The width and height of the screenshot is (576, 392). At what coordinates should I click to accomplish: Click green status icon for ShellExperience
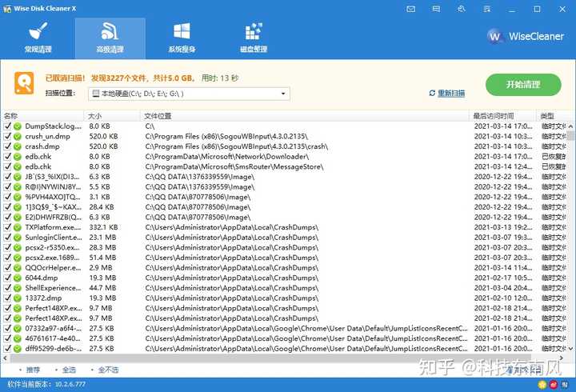[18, 288]
